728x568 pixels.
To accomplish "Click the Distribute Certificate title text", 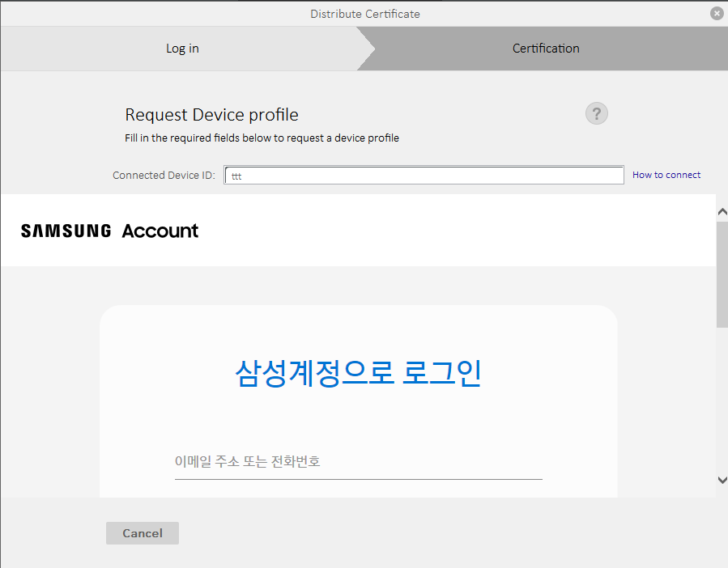I will (x=365, y=14).
